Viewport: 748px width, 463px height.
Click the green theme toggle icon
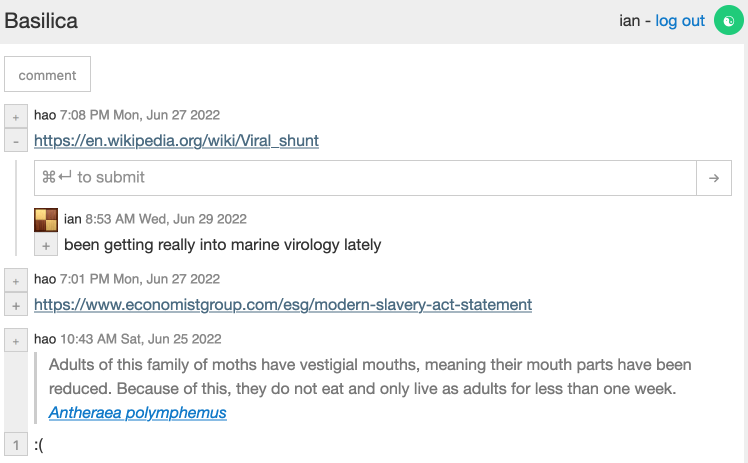[728, 21]
